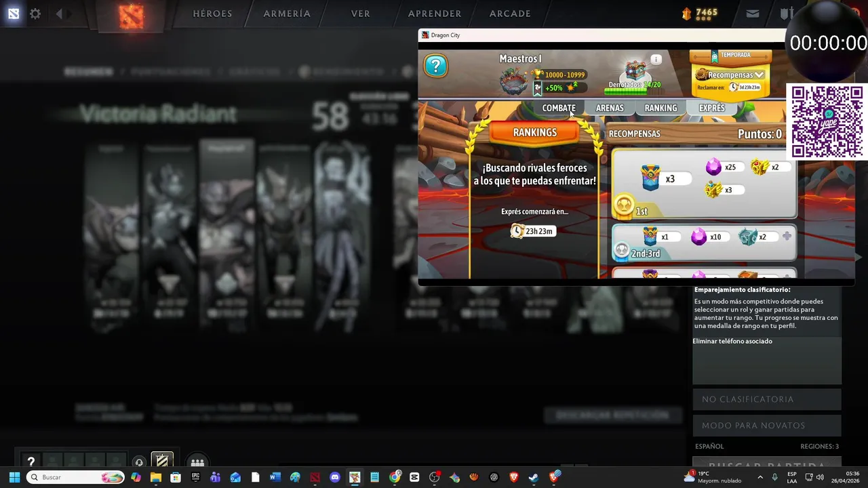Image resolution: width=868 pixels, height=488 pixels.
Task: Click the plus icon in 2nd-3rd reward row
Action: [787, 236]
